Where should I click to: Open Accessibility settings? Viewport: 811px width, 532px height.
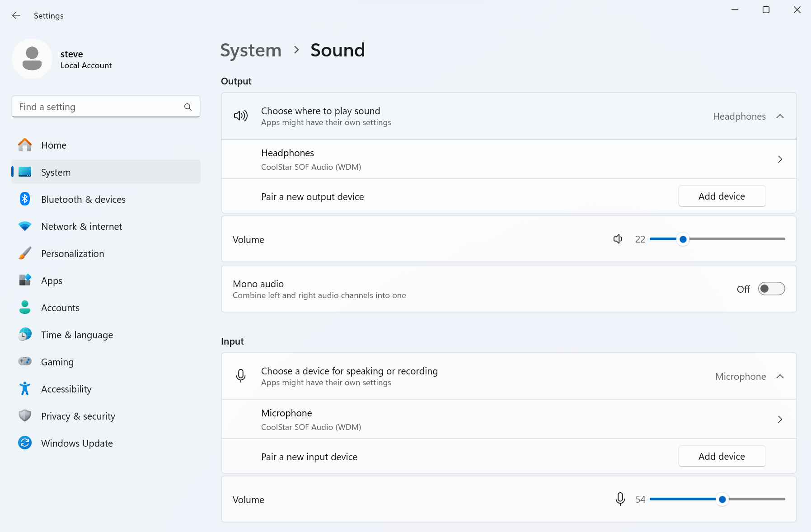point(106,389)
